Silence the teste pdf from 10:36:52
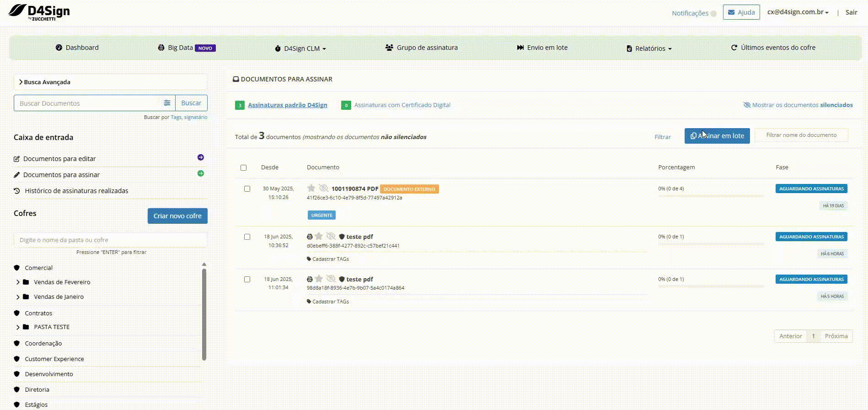 tap(331, 236)
